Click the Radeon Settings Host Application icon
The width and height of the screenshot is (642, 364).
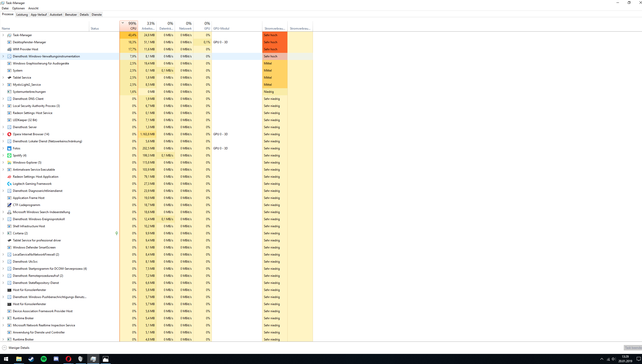(9, 177)
